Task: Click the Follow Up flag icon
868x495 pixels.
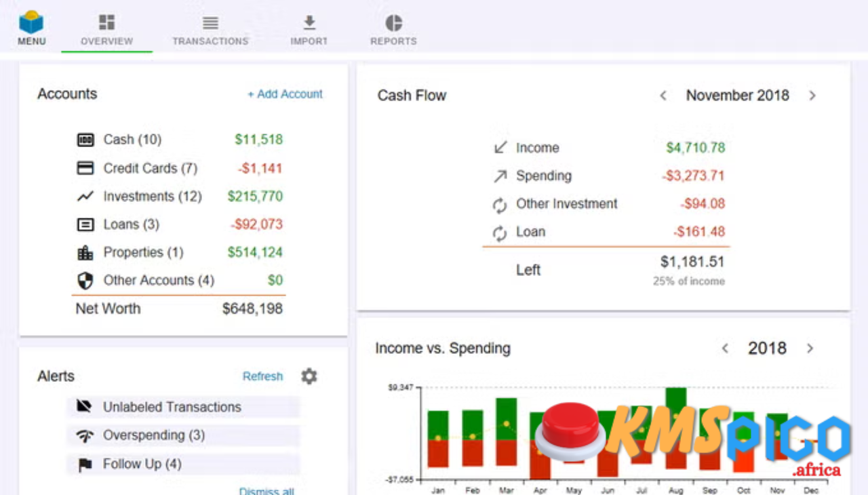Action: point(84,464)
